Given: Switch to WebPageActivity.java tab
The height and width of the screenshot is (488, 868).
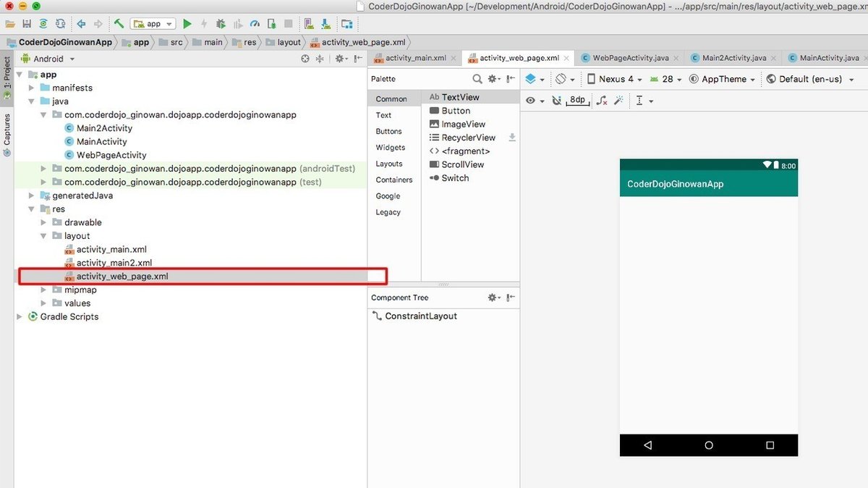Looking at the screenshot, I should coord(631,58).
